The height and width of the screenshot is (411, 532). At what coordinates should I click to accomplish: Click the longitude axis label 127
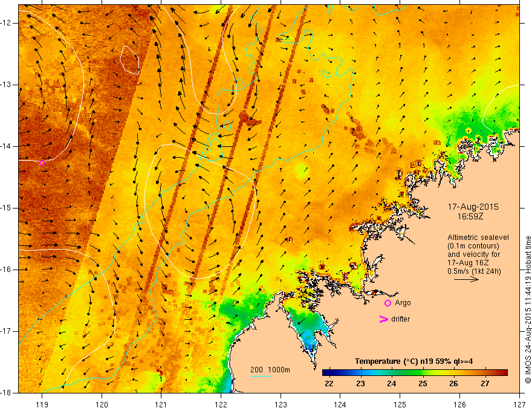(519, 404)
